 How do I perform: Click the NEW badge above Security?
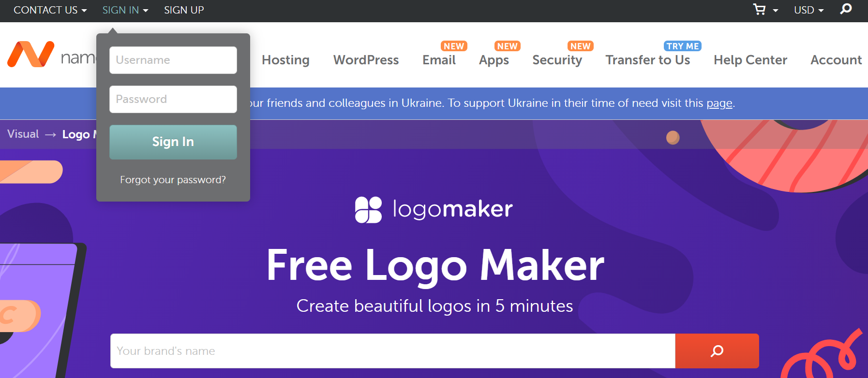[x=580, y=46]
